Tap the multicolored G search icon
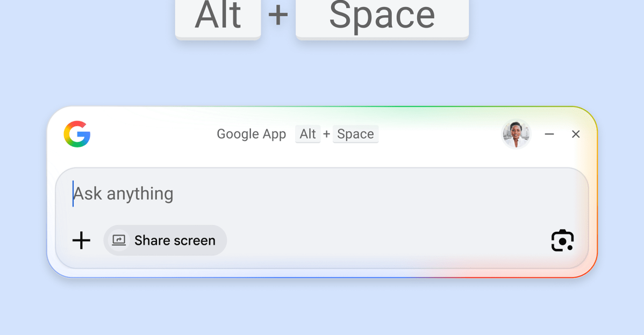 click(77, 134)
